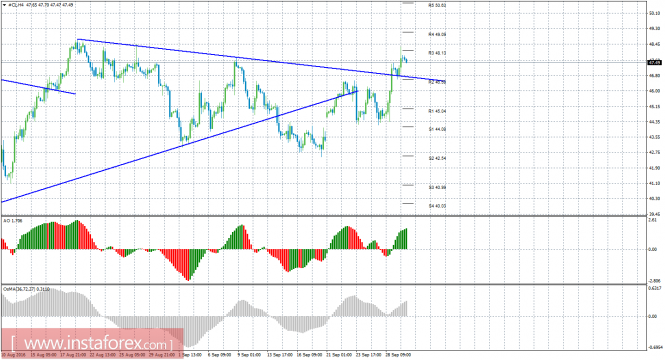Click the 42.75 price axis value
This screenshot has height=360, width=665.
[x=654, y=152]
